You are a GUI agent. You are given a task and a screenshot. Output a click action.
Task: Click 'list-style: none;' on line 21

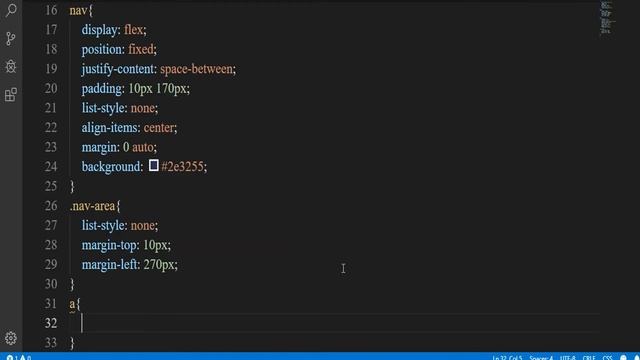pos(120,108)
